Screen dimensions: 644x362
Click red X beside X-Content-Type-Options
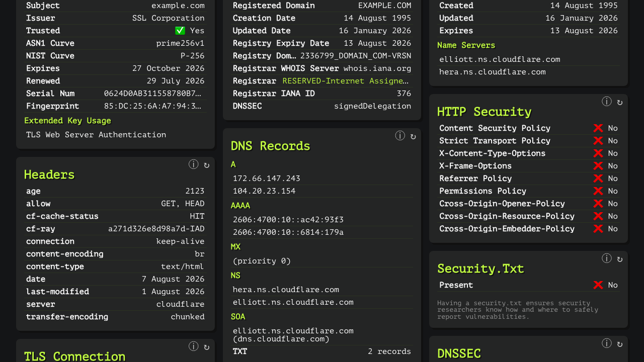(598, 153)
